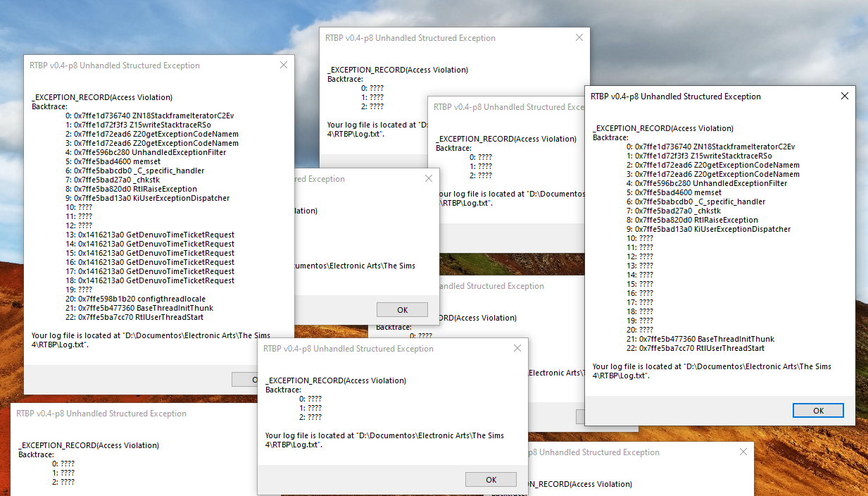Click OK in the rightmost exception dialog

coord(817,410)
